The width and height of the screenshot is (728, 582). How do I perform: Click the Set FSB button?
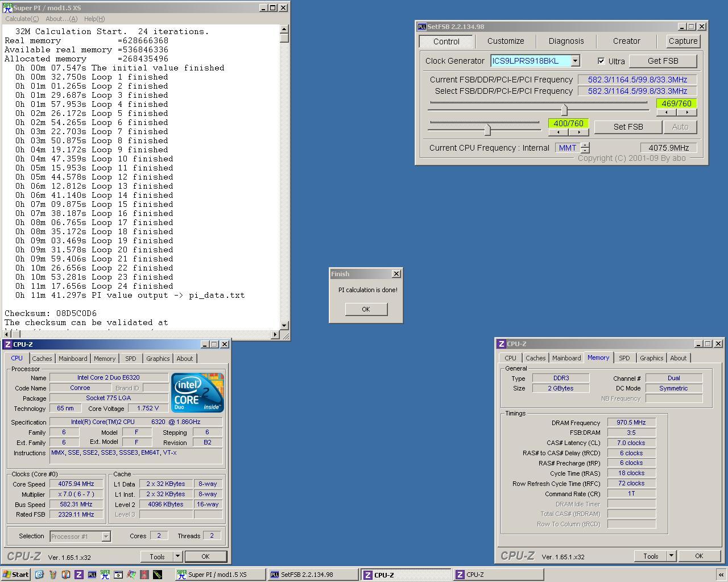coord(628,127)
